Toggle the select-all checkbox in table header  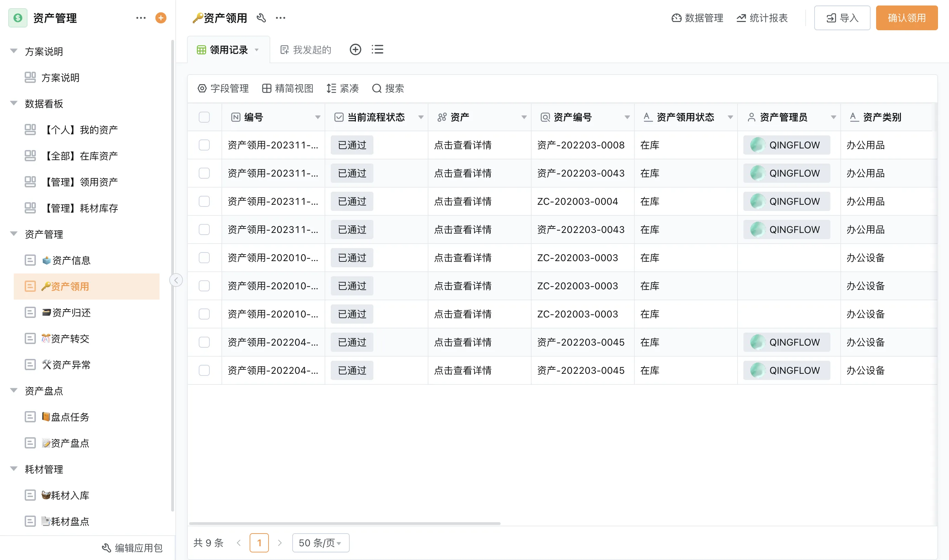[x=204, y=117]
